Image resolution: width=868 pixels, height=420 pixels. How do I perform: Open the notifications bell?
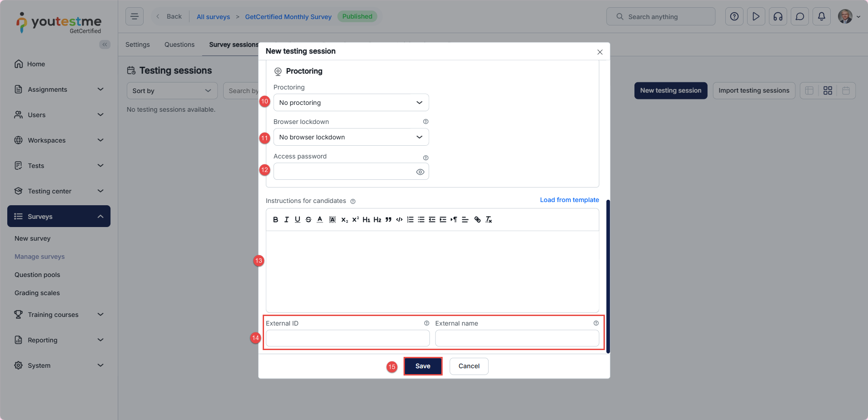(822, 16)
